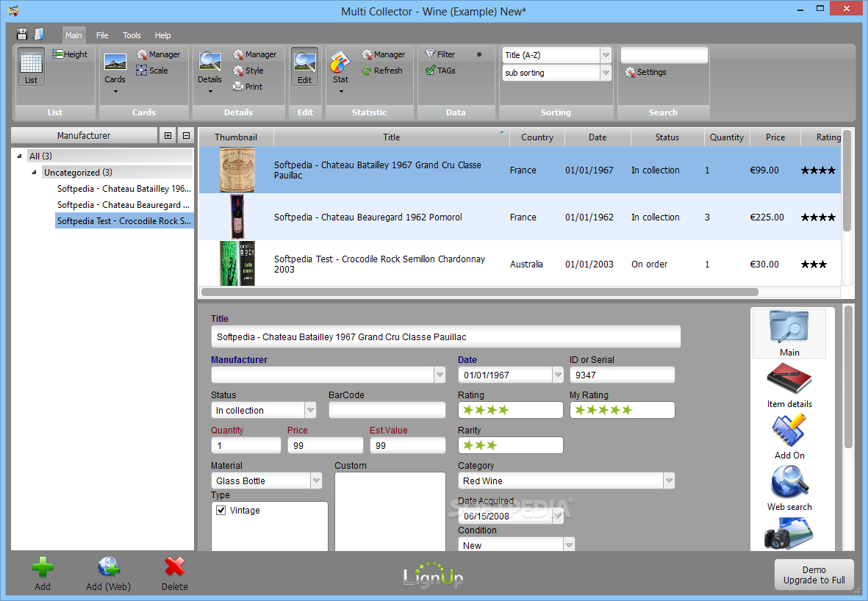Screen dimensions: 868x601
Task: Sort list by Country column header
Action: pyautogui.click(x=537, y=137)
